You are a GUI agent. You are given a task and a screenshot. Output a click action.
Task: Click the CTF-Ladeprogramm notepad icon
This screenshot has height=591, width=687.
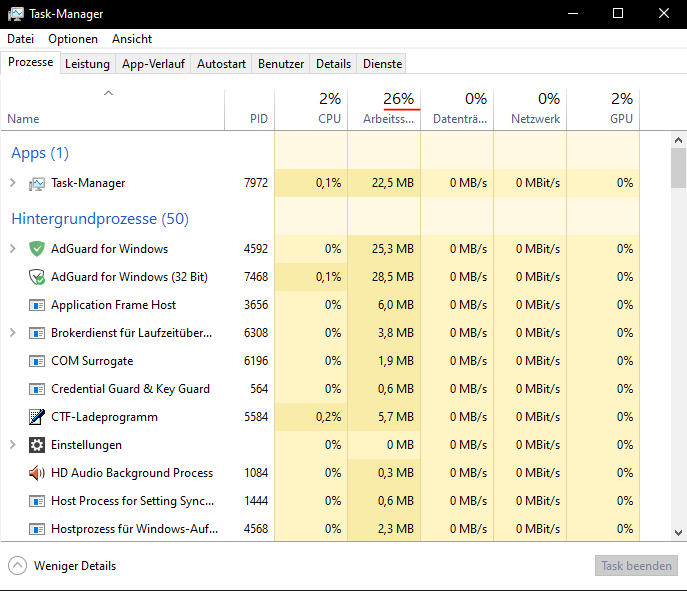37,417
